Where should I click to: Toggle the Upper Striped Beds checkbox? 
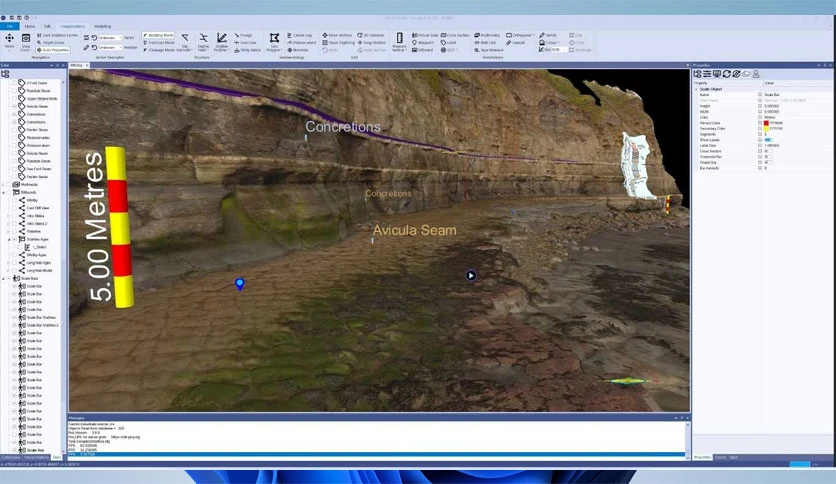point(14,99)
